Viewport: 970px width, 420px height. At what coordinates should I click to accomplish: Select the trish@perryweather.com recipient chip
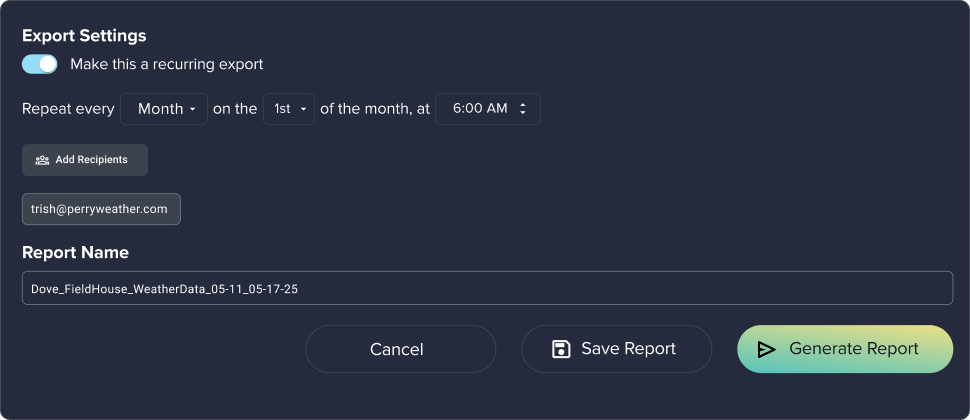101,209
